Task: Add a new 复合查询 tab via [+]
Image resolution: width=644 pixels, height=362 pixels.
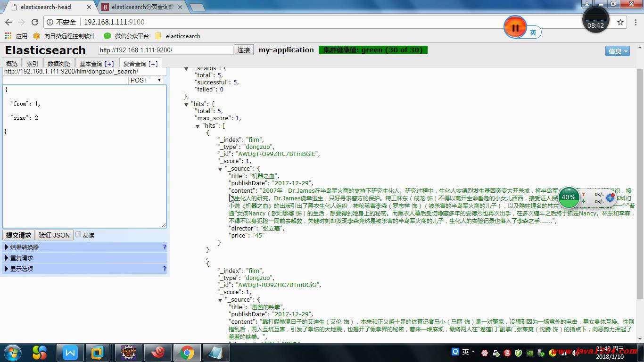Action: pos(153,64)
